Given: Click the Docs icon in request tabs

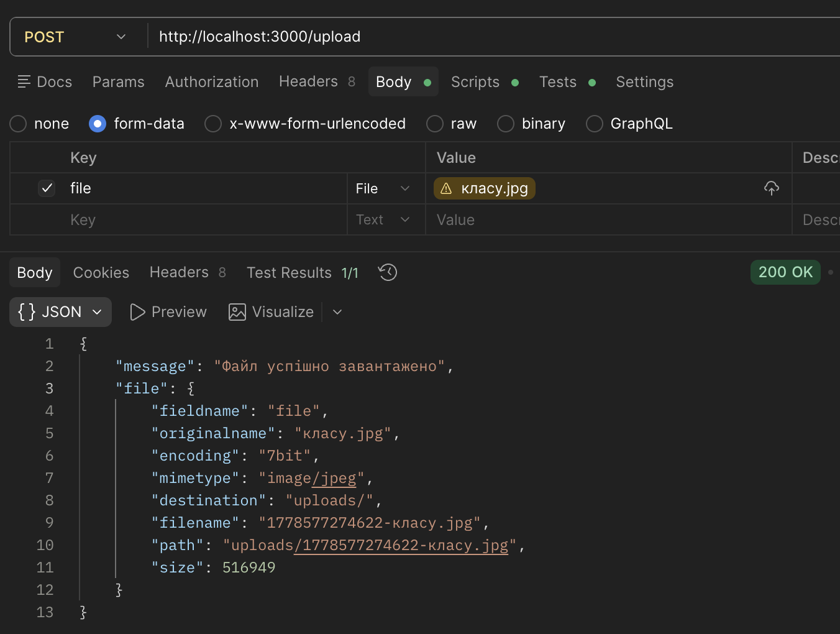Looking at the screenshot, I should (x=24, y=81).
